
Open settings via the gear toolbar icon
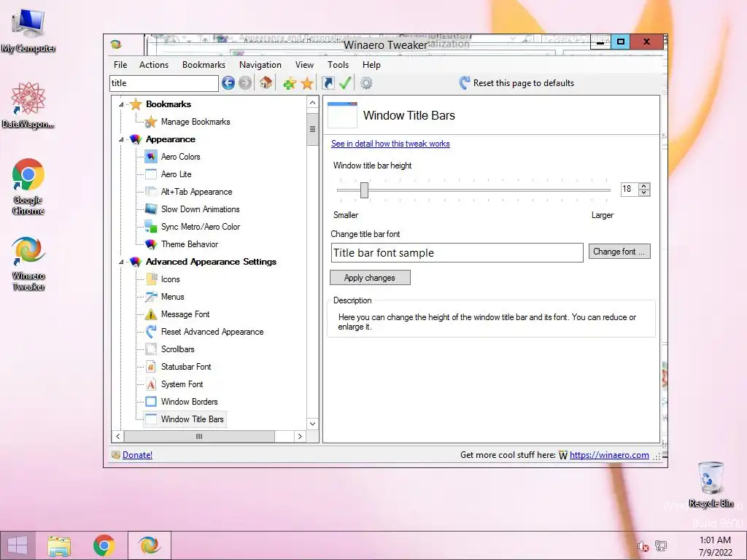pyautogui.click(x=366, y=83)
